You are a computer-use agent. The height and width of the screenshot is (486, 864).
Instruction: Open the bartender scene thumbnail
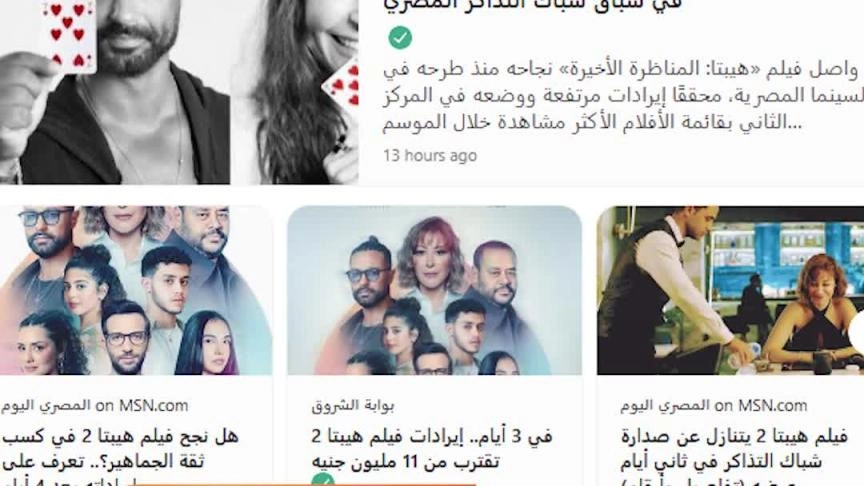(x=730, y=290)
